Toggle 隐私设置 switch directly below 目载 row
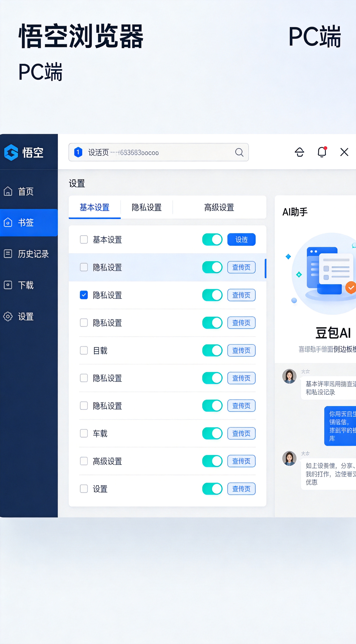 212,378
